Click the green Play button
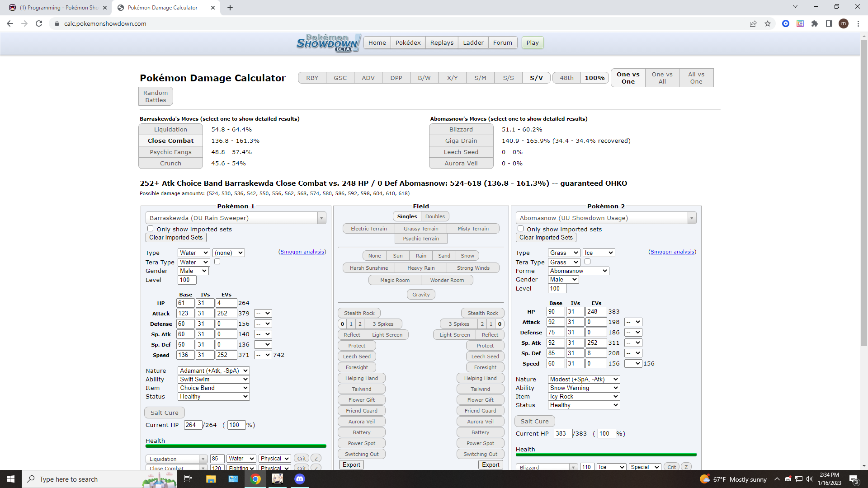The height and width of the screenshot is (488, 868). pyautogui.click(x=533, y=42)
